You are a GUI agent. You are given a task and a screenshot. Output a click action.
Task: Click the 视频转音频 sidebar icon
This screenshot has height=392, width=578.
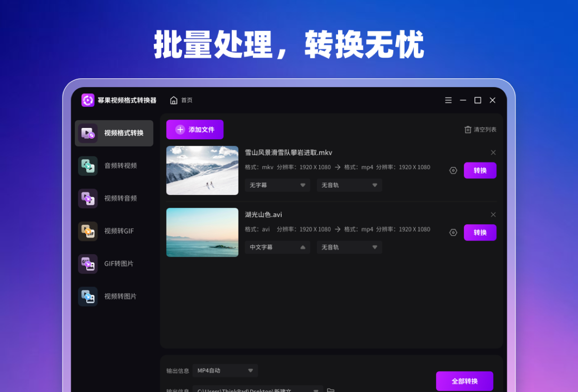(88, 198)
